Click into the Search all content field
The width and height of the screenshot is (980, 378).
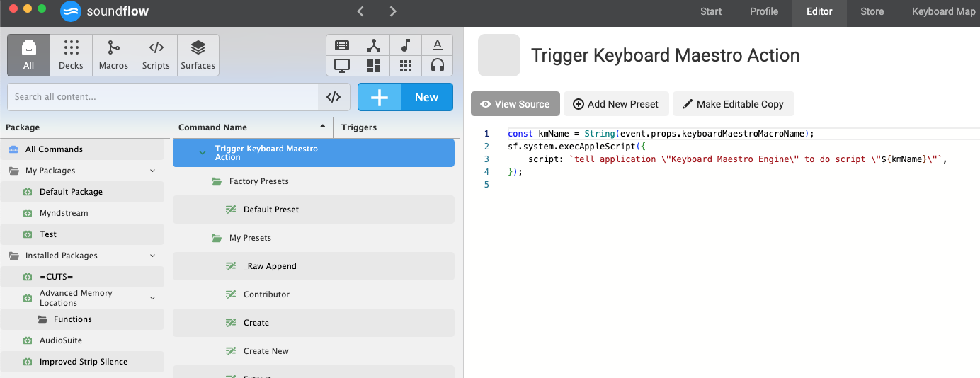[163, 97]
